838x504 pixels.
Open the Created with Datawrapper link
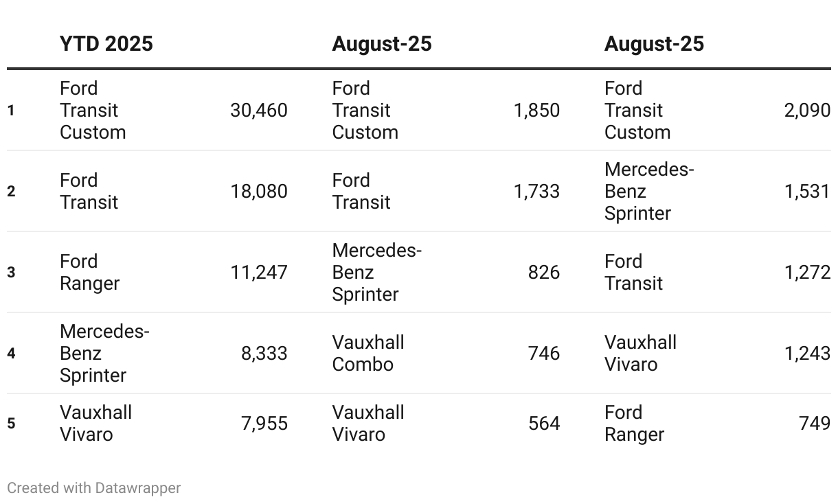tap(94, 488)
